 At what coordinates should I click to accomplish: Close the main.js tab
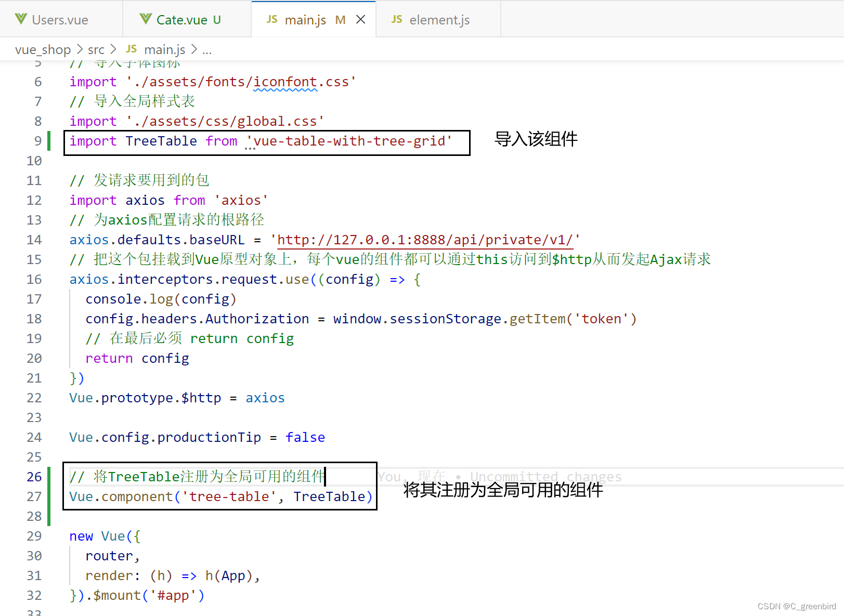360,20
